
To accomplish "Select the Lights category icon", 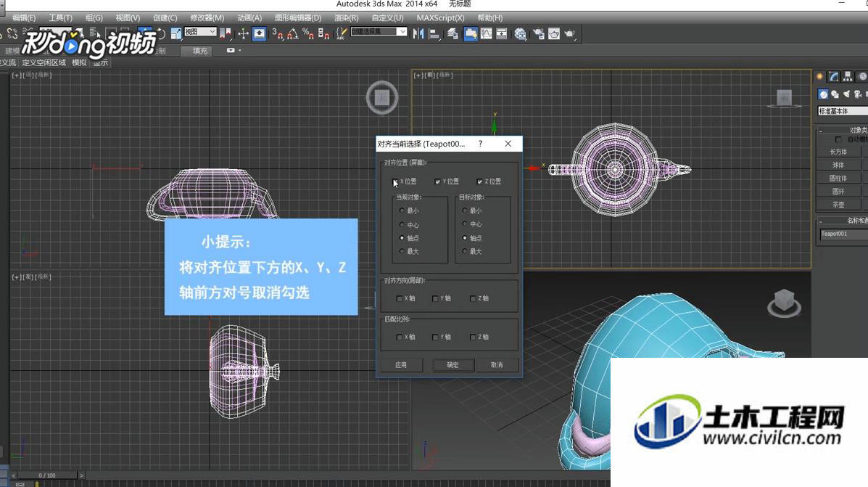I will 846,94.
